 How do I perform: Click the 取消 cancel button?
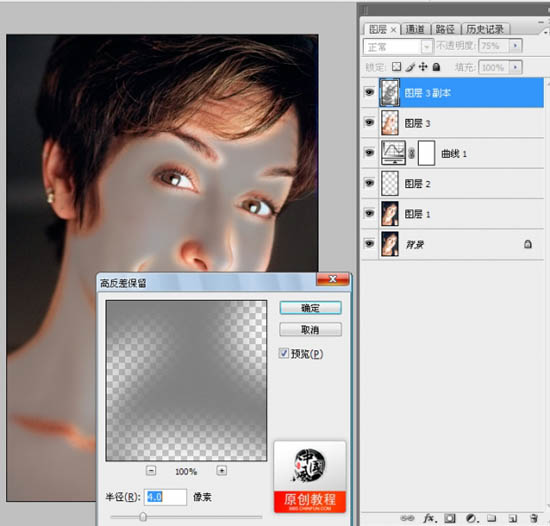coord(310,329)
